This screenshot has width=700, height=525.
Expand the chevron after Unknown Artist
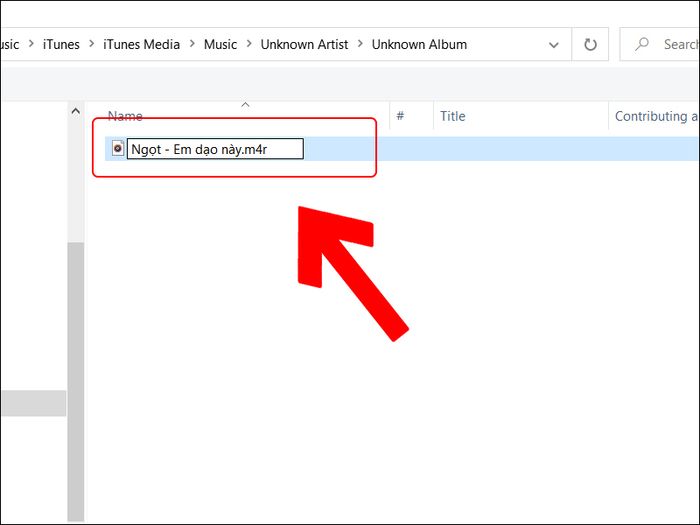pyautogui.click(x=360, y=44)
